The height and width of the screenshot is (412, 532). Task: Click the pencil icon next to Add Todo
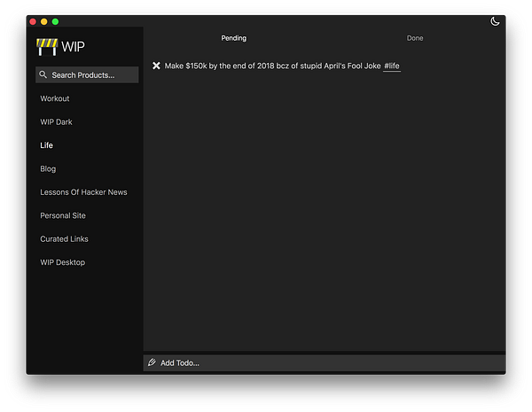coord(153,362)
